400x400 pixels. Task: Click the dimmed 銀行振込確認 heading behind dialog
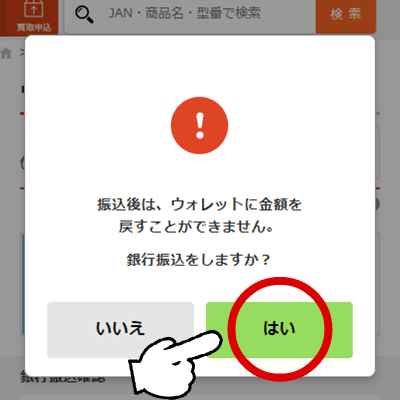tap(63, 378)
